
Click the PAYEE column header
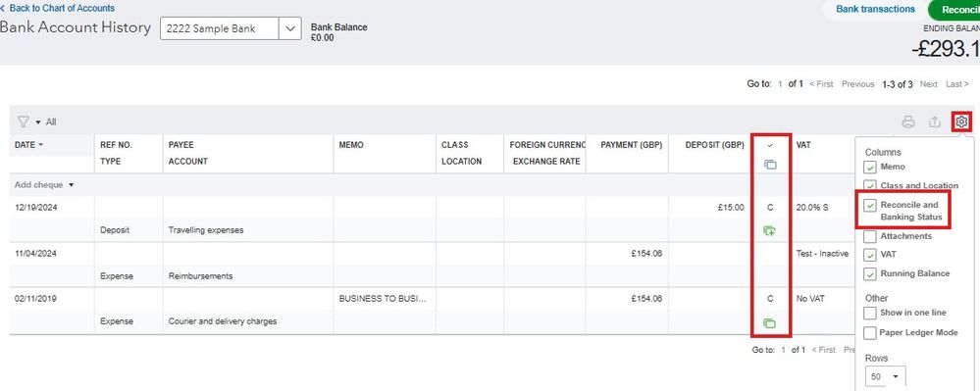[x=181, y=145]
